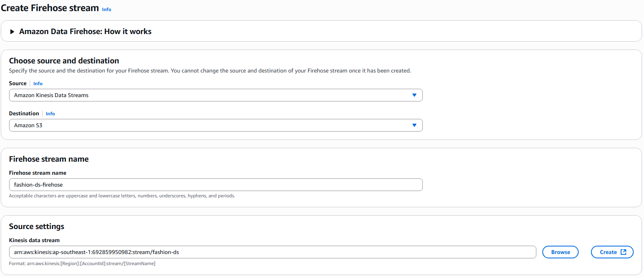Click the external link icon on Create button

(x=623, y=252)
